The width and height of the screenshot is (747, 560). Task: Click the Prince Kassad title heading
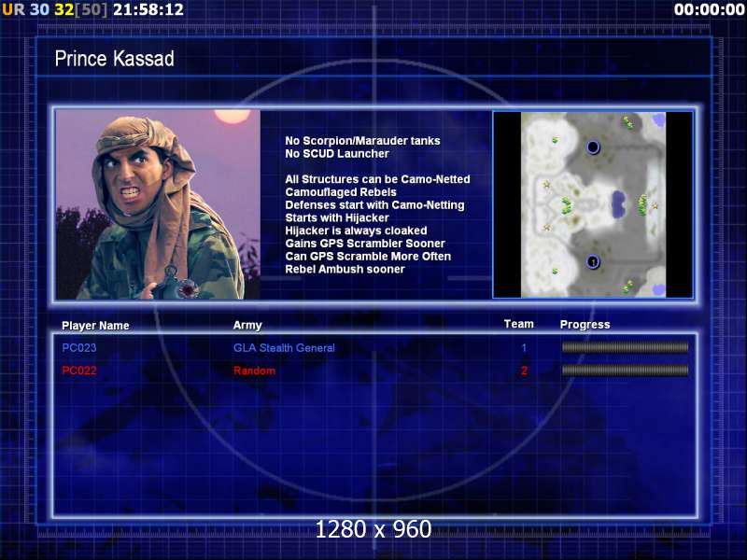(x=114, y=59)
